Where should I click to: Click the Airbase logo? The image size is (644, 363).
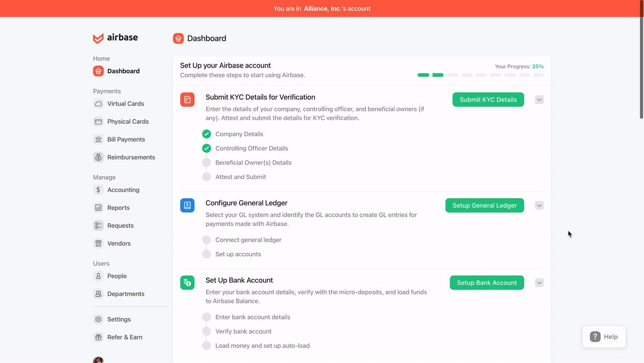click(115, 38)
